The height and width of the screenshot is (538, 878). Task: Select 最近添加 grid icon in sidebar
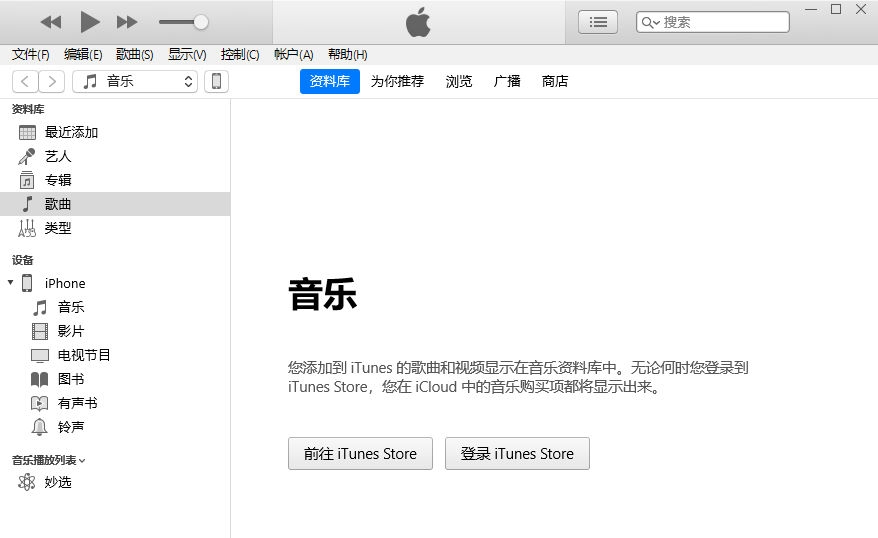[x=27, y=133]
